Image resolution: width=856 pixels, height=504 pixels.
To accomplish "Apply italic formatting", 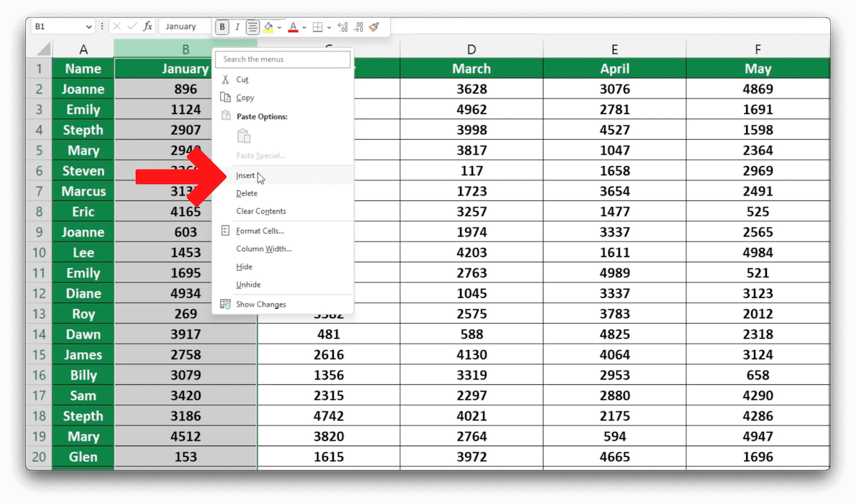I will pos(236,26).
